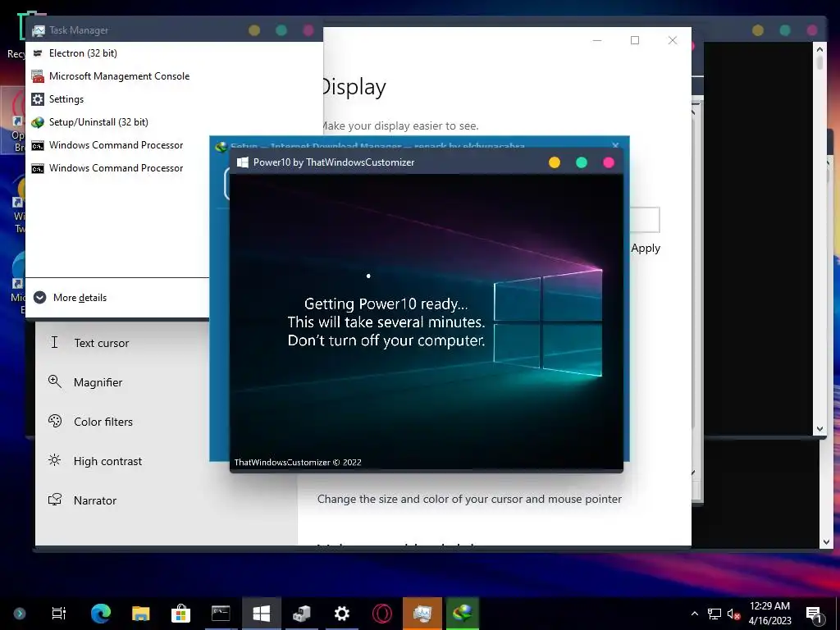Maximize the Settings window
The image size is (840, 630).
coord(635,40)
